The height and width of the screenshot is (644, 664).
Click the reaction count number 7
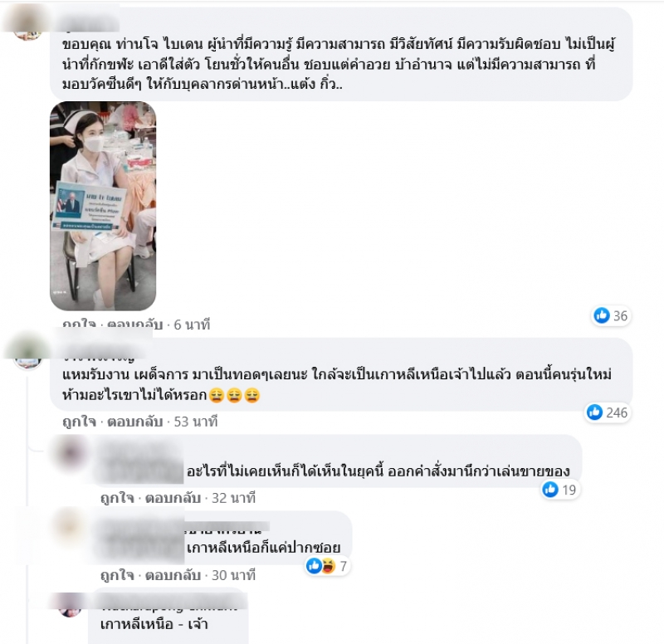343,566
